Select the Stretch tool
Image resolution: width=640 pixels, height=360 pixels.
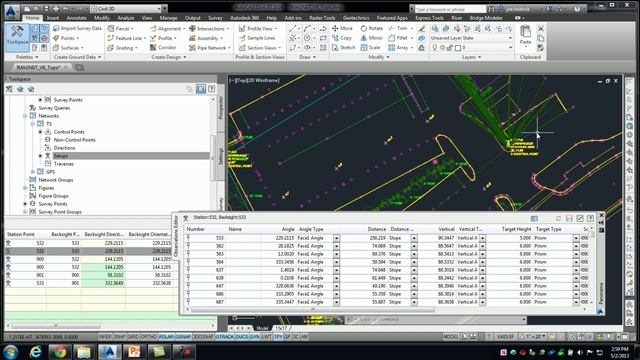point(343,48)
